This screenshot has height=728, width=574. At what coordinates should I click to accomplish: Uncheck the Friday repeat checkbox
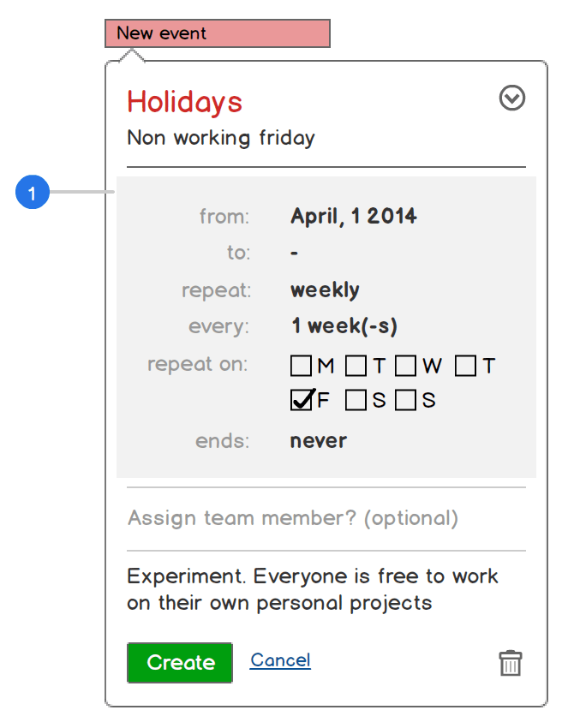pyautogui.click(x=301, y=399)
